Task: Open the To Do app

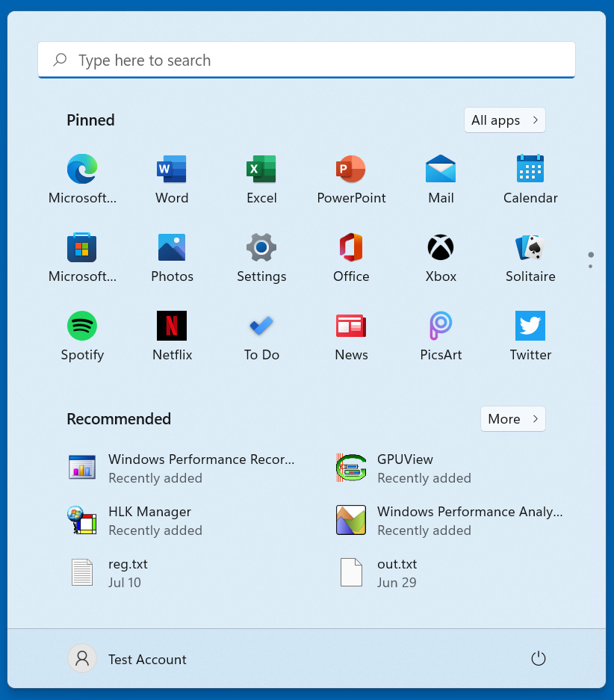Action: [261, 335]
